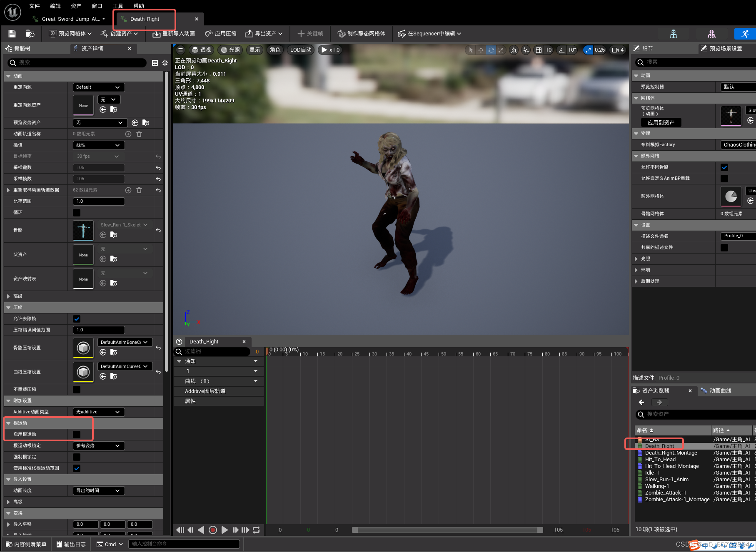The width and height of the screenshot is (756, 552).
Task: Click the Reimport Animation button
Action: click(x=174, y=34)
